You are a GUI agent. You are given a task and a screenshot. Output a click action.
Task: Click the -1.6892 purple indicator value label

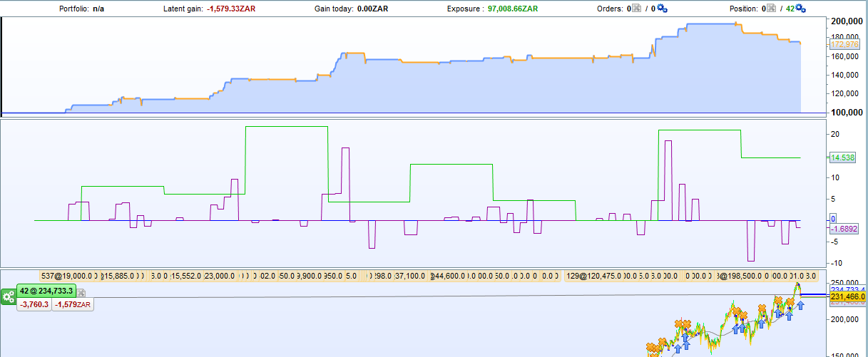(x=846, y=228)
